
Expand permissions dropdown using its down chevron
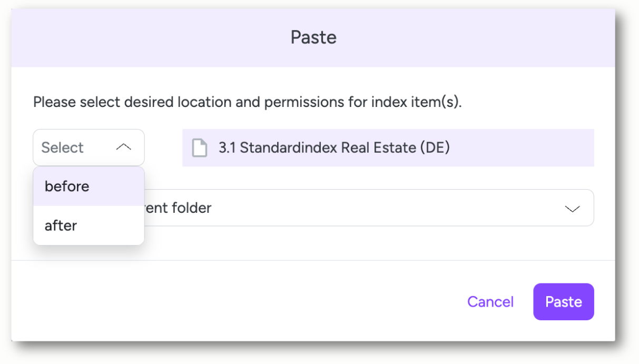tap(572, 209)
